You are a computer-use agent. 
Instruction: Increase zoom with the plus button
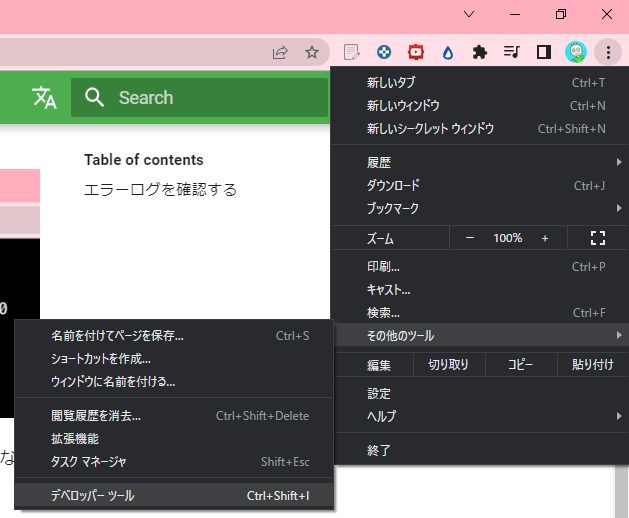click(x=545, y=238)
